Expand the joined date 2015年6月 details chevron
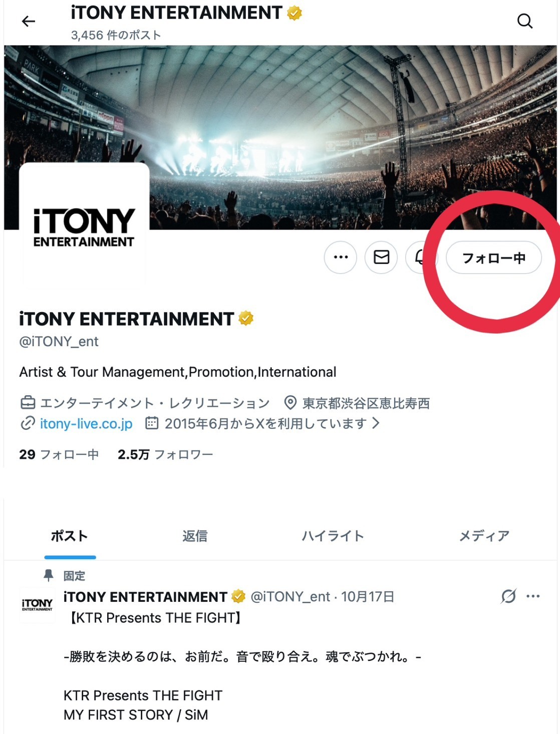This screenshot has width=560, height=734. [x=376, y=424]
